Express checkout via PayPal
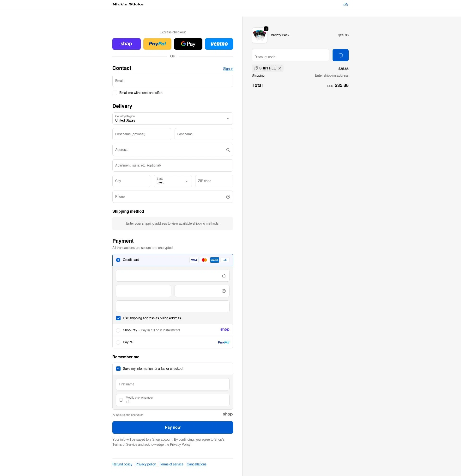461x476 pixels. pyautogui.click(x=157, y=44)
